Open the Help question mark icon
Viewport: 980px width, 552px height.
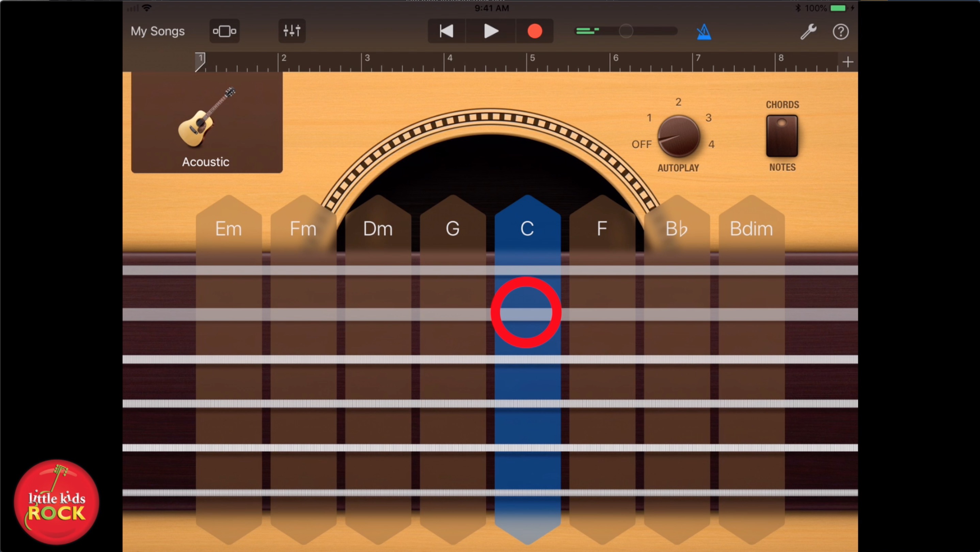[841, 32]
